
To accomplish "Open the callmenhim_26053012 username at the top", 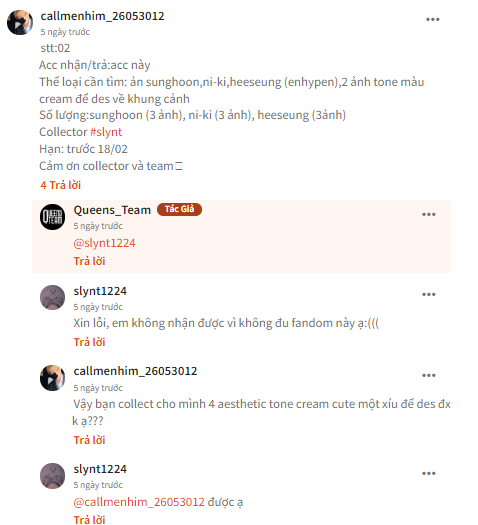I will [102, 16].
